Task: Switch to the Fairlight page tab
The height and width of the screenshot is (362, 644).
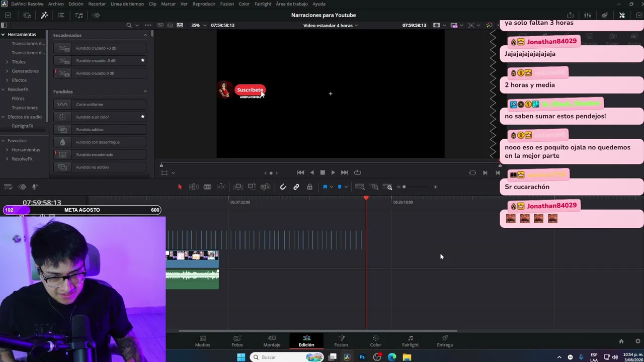Action: 410,341
